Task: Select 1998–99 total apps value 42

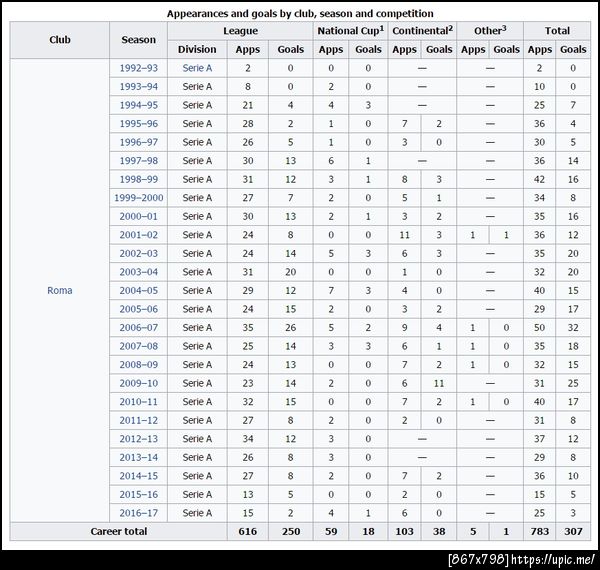Action: coord(540,179)
